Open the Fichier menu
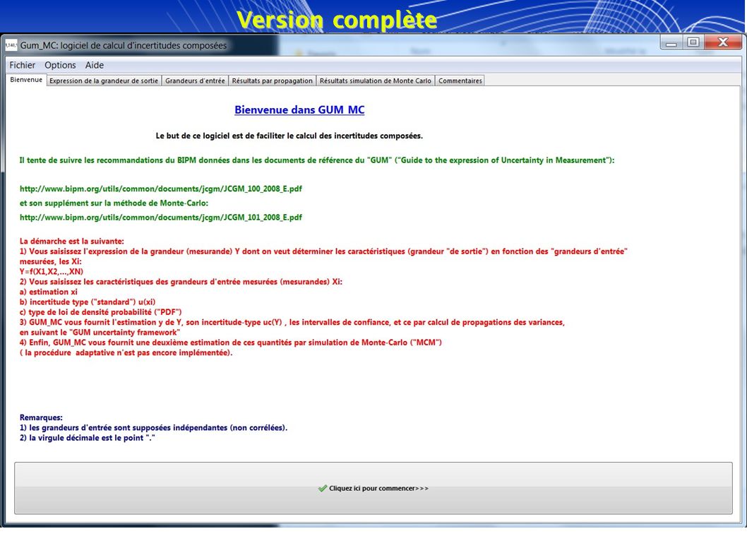The height and width of the screenshot is (560, 747). (23, 65)
